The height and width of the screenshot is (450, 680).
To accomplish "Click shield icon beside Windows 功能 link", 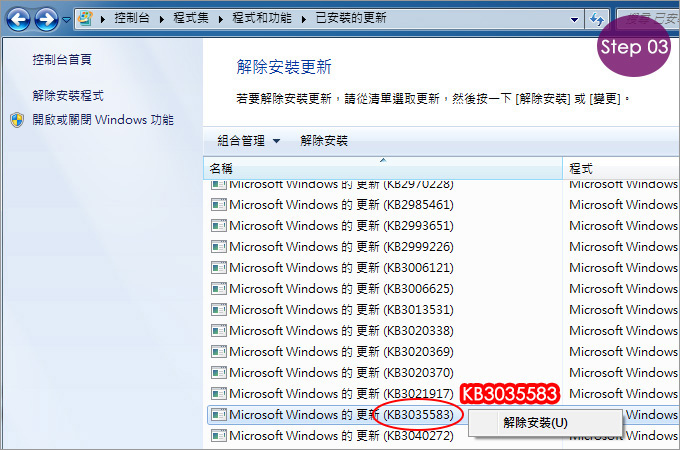I will (17, 120).
